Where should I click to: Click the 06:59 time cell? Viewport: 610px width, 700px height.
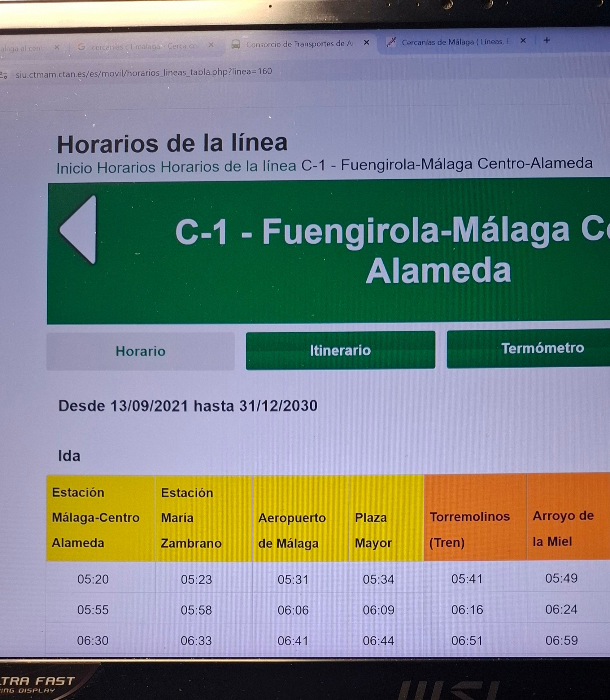point(562,640)
